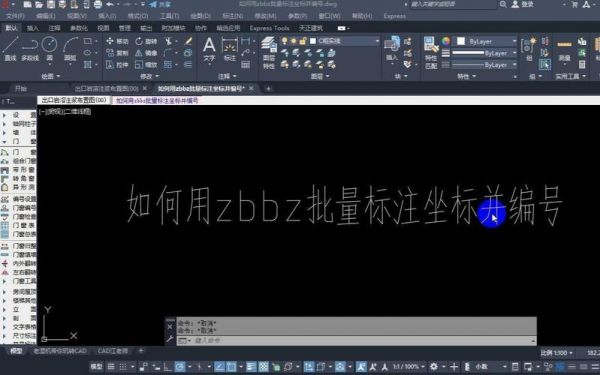Switch to the Insert (插入) ribbon tab
This screenshot has width=600, height=375.
coord(33,28)
